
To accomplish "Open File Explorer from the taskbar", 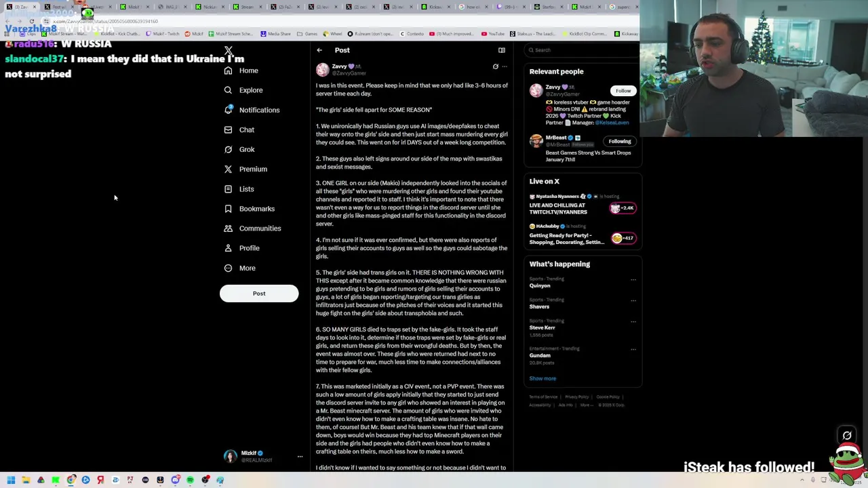I will pos(26,481).
